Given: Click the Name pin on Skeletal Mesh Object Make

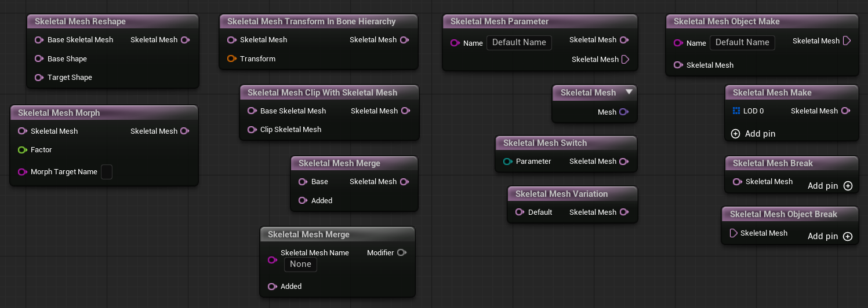Looking at the screenshot, I should tap(678, 43).
